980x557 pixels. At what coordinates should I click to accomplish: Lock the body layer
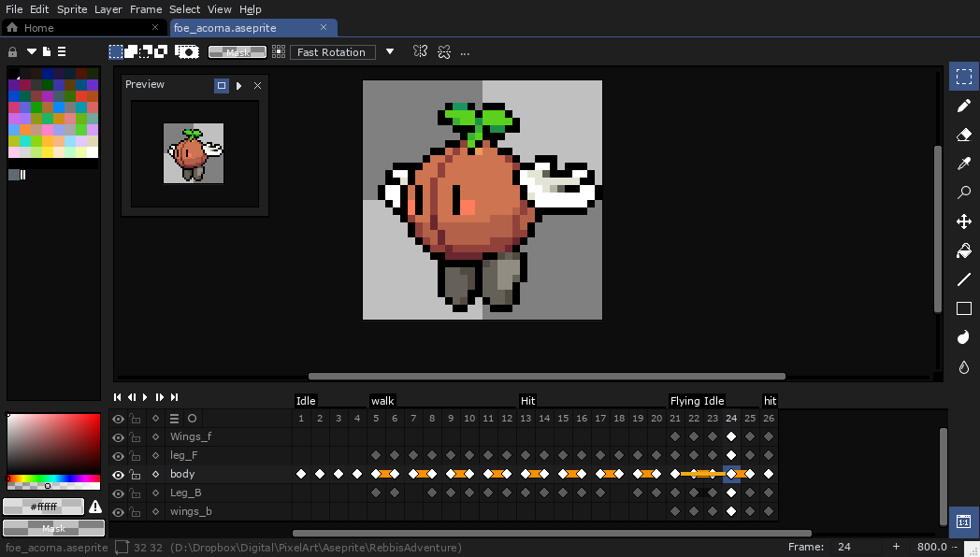tap(135, 475)
